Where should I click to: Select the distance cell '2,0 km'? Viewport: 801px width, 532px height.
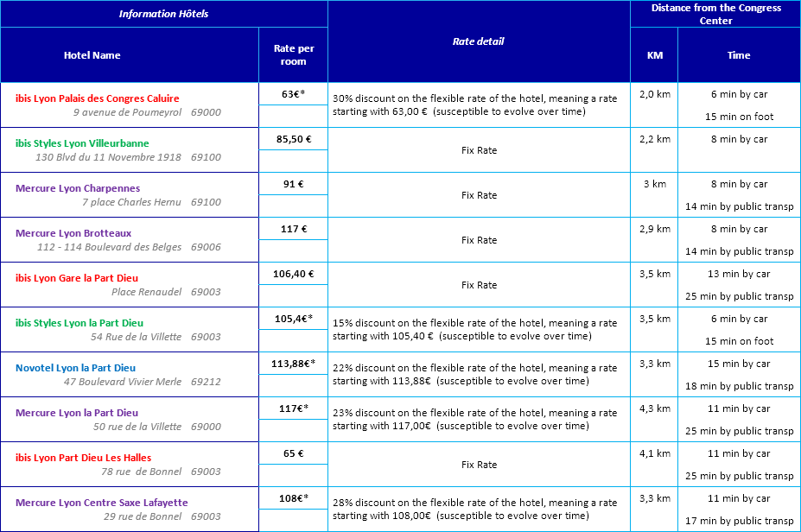click(655, 94)
